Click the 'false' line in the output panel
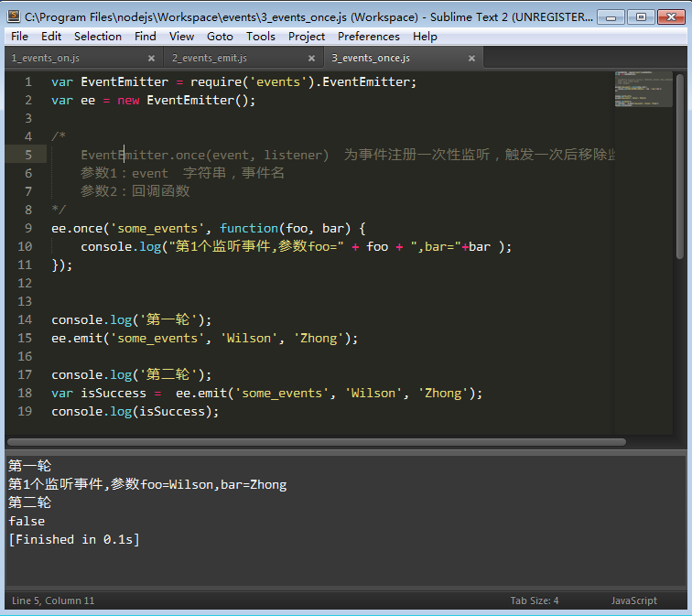 click(27, 521)
